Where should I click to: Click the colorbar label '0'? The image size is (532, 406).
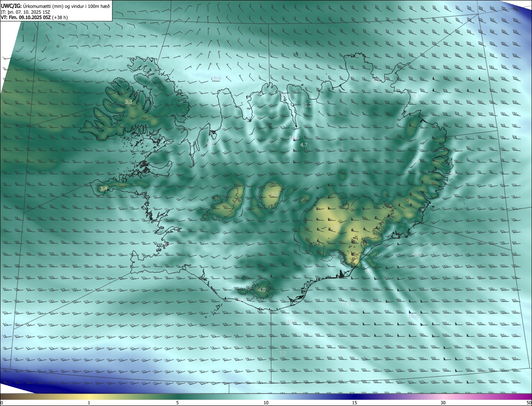click(2, 403)
